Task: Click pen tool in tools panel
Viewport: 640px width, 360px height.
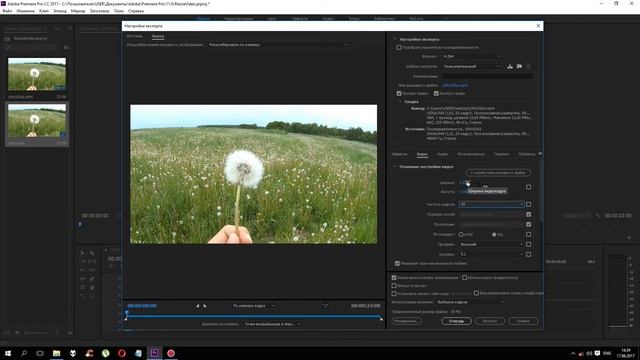Action: click(92, 279)
